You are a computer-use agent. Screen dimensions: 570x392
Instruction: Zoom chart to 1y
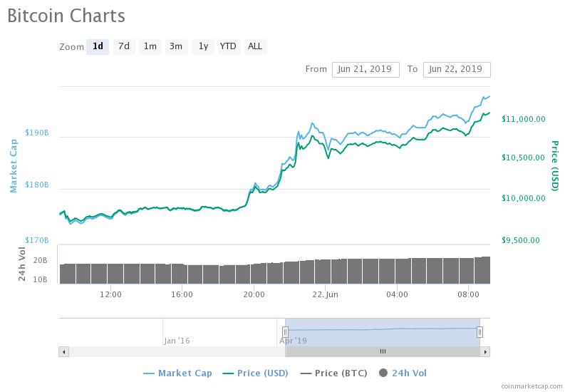click(x=202, y=46)
